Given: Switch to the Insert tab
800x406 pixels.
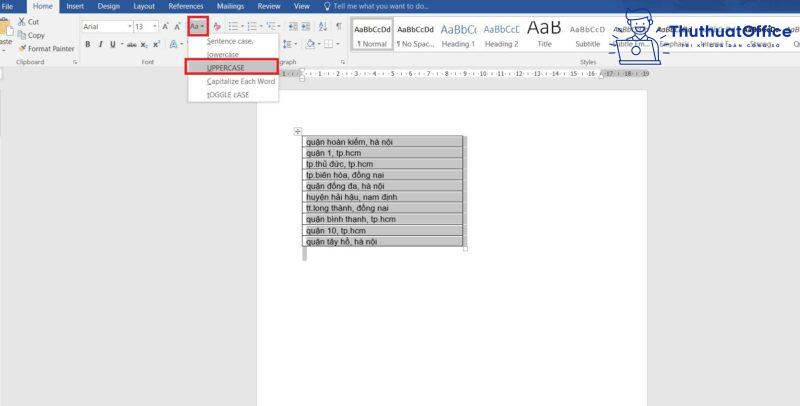Looking at the screenshot, I should [75, 6].
